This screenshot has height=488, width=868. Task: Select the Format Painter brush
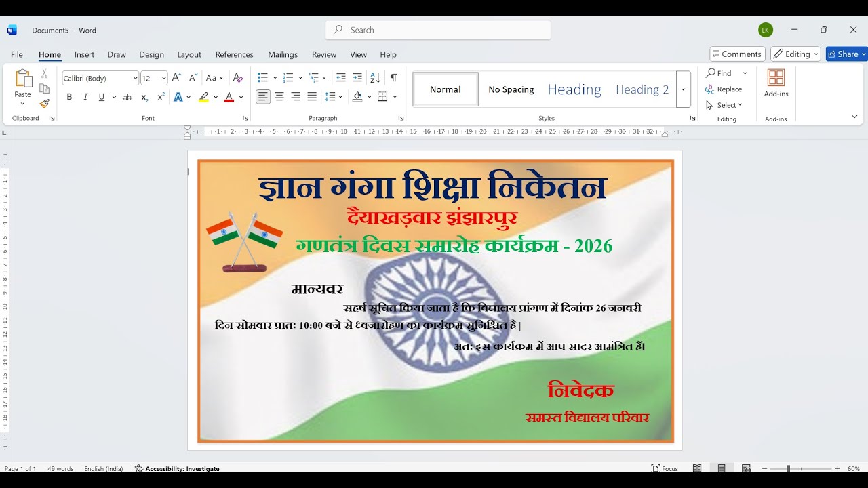[45, 104]
